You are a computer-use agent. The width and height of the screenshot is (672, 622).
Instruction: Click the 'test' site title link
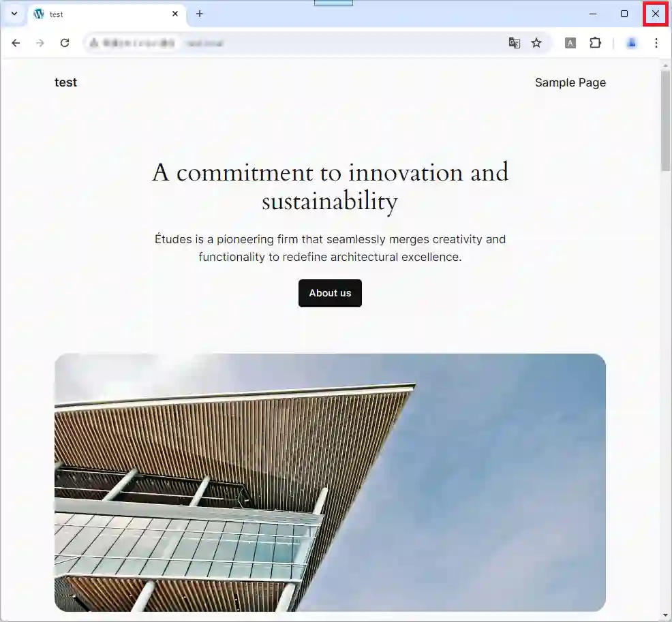click(x=65, y=82)
